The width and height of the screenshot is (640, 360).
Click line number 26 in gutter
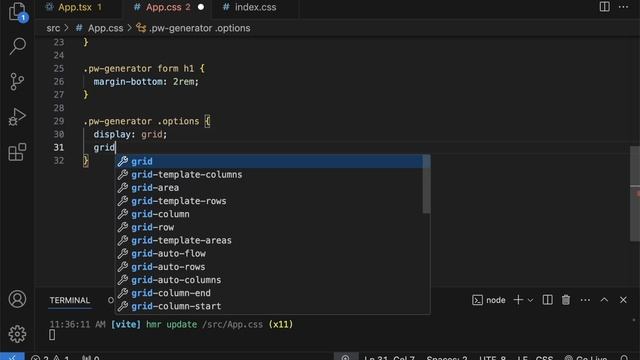[x=59, y=82]
